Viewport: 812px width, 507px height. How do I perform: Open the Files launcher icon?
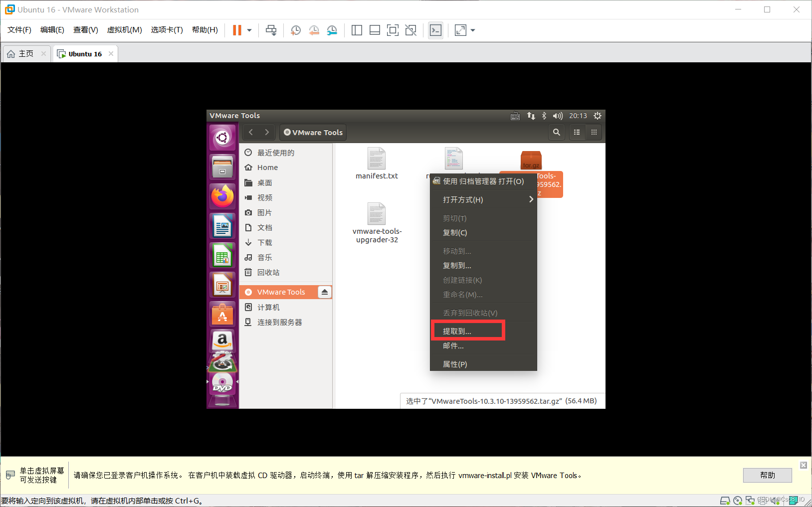coord(222,167)
